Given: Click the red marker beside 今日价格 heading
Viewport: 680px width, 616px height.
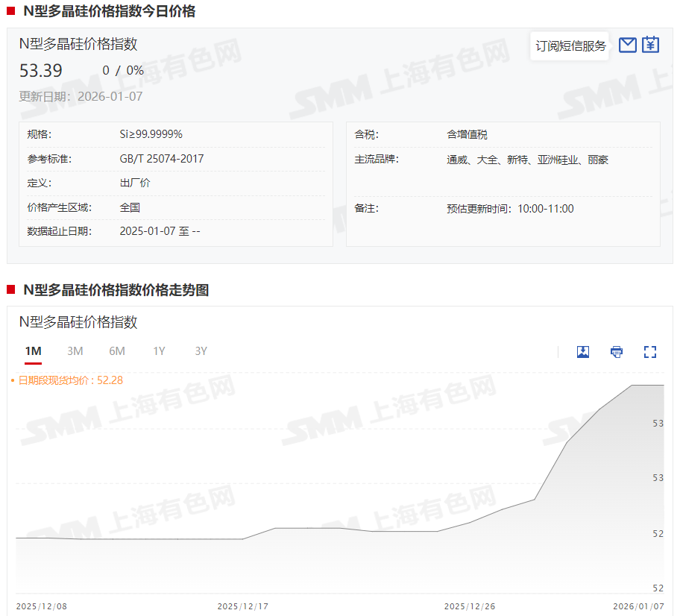Looking at the screenshot, I should point(11,11).
